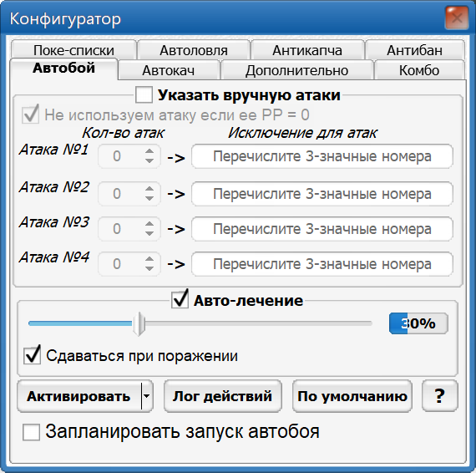The height and width of the screenshot is (473, 476).
Task: Expand the Активировать dropdown arrow
Action: [x=147, y=396]
